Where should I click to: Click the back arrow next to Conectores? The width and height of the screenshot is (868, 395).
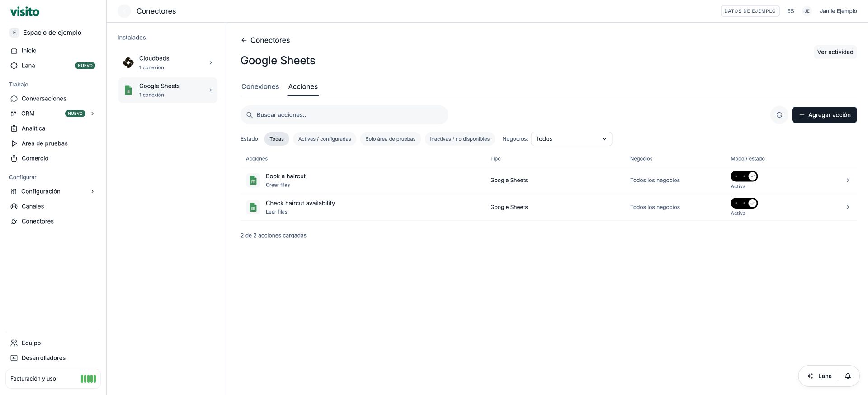coord(244,40)
